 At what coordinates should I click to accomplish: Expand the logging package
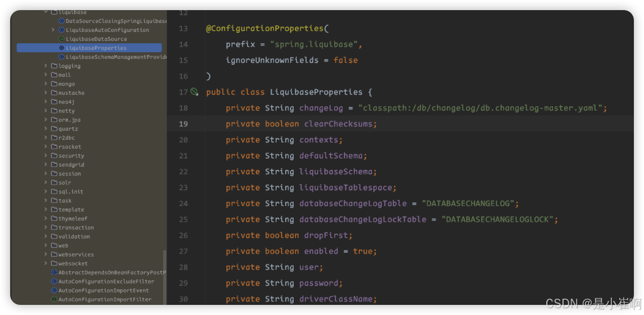[x=46, y=66]
